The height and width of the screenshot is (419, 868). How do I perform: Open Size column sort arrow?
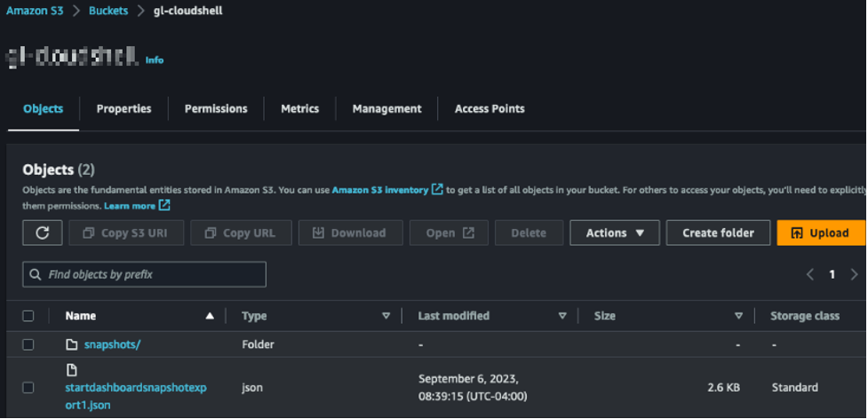click(x=738, y=316)
